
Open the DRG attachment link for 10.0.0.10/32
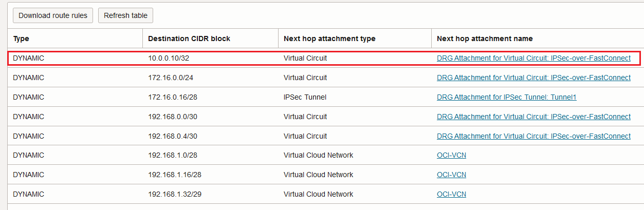click(533, 58)
